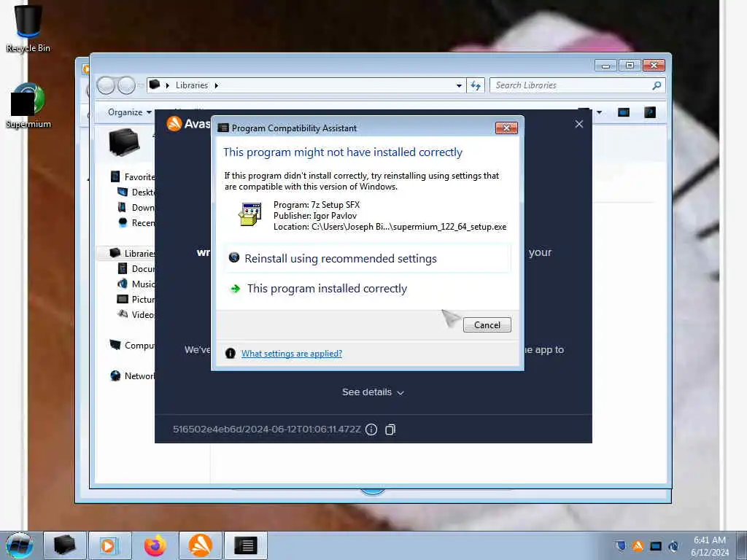
Task: Open the media player taskbar icon
Action: tap(109, 545)
